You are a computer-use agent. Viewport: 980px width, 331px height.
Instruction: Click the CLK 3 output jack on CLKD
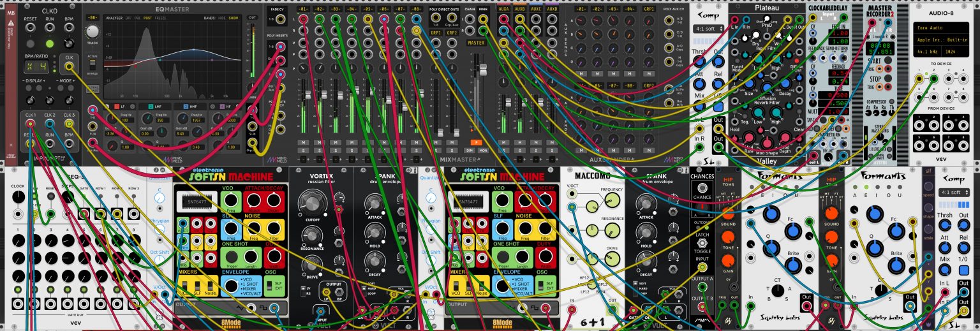click(x=68, y=124)
